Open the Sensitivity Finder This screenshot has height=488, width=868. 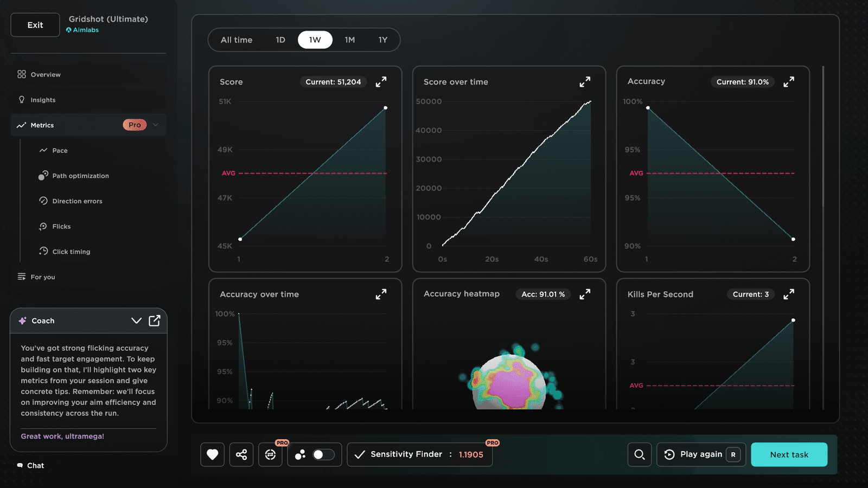point(420,454)
